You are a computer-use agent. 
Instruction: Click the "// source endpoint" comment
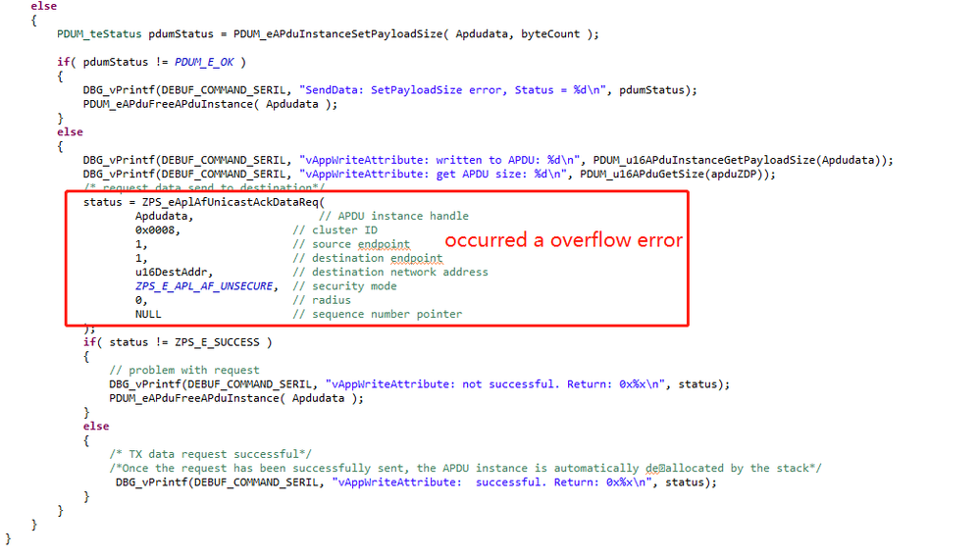[x=351, y=244]
